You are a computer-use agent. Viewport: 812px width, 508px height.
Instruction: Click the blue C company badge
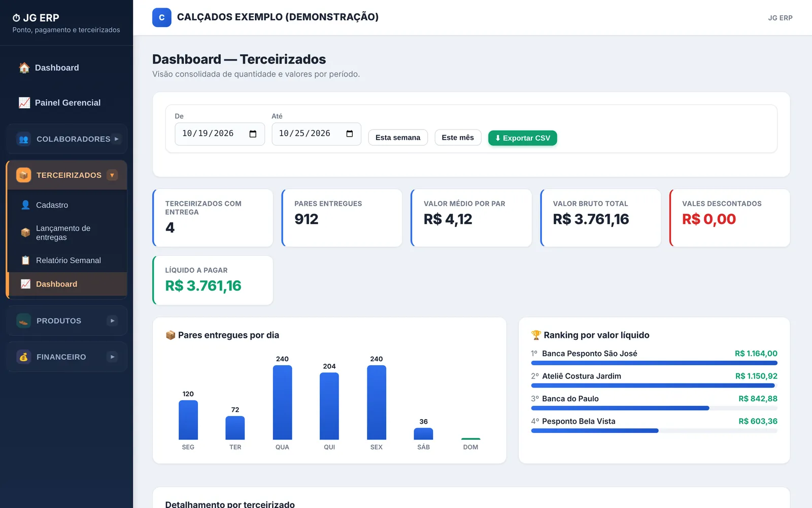[x=162, y=17]
